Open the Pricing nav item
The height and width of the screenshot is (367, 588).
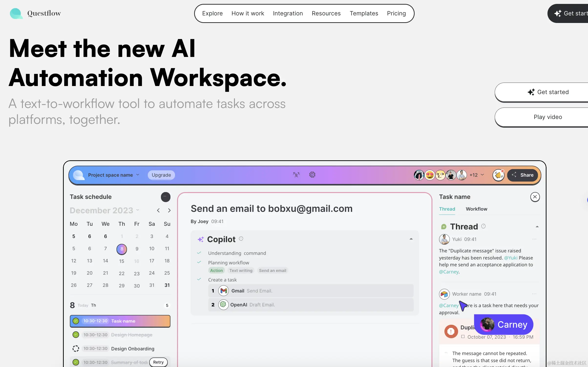396,13
